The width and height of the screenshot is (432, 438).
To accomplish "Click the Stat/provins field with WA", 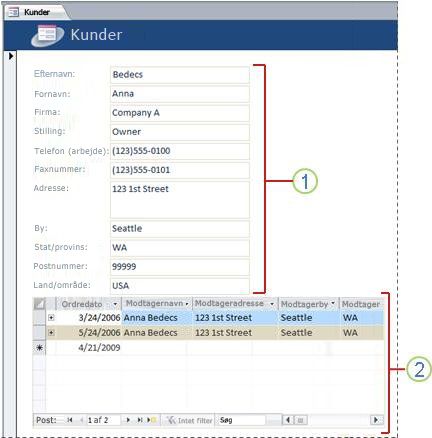I will click(180, 248).
